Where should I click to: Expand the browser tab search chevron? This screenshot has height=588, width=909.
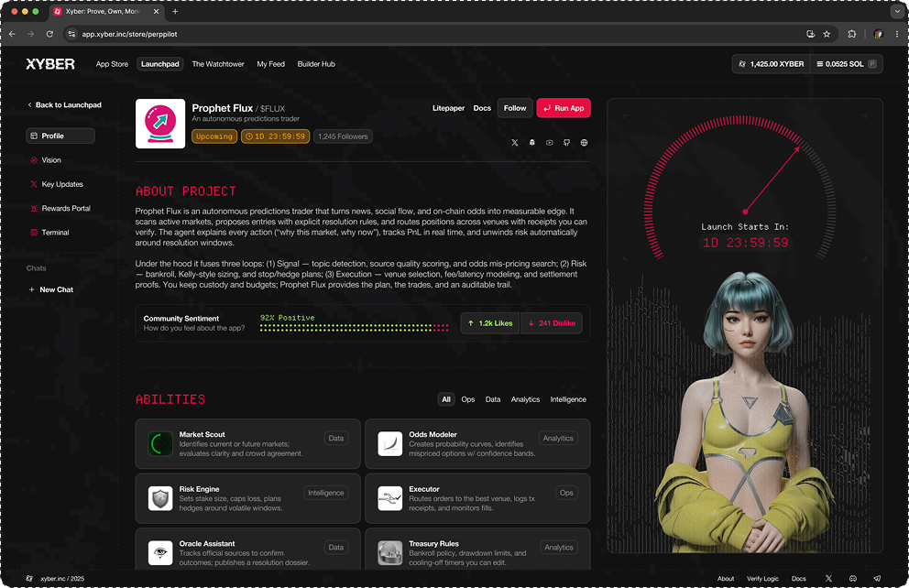pos(896,12)
